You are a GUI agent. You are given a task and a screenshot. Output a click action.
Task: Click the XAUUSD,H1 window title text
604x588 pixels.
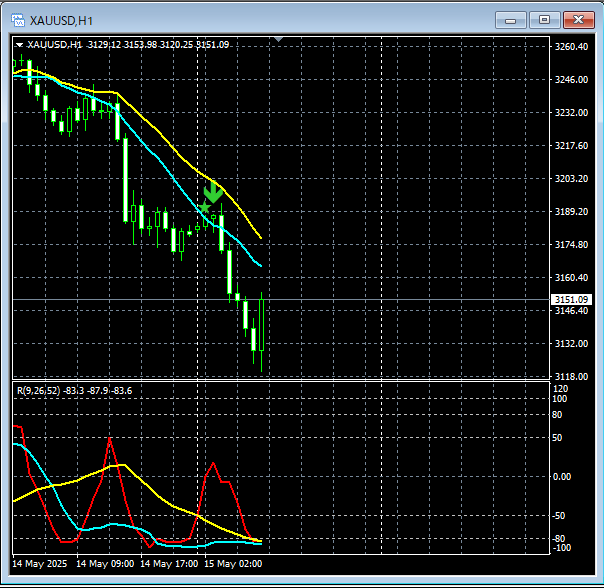(x=61, y=21)
